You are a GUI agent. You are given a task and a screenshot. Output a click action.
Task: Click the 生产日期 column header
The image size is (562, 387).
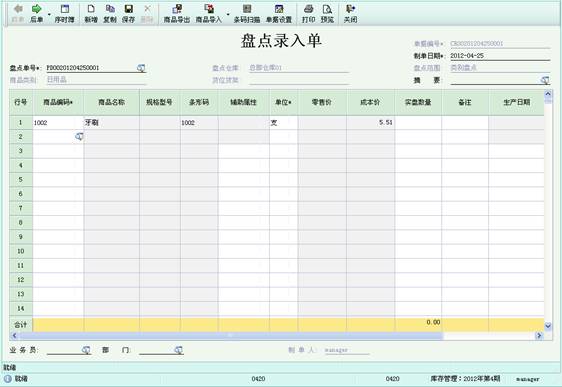[516, 102]
